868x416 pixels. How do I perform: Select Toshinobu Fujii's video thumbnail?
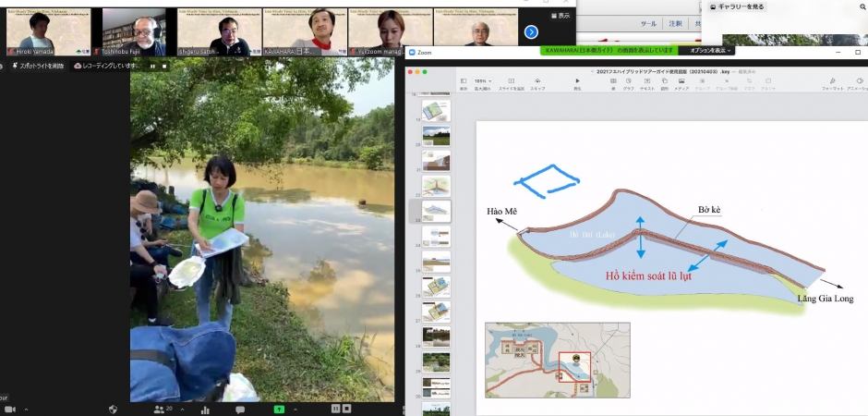click(134, 32)
